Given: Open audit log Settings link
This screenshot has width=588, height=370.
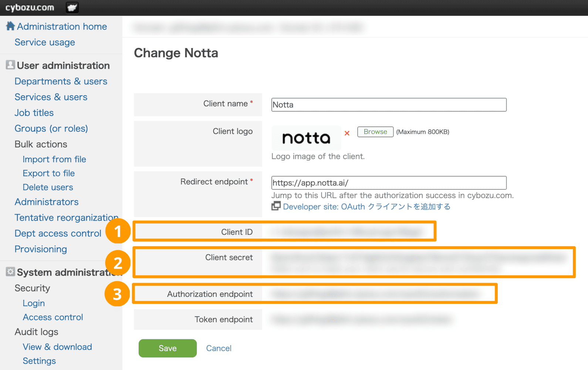Looking at the screenshot, I should coord(39,361).
